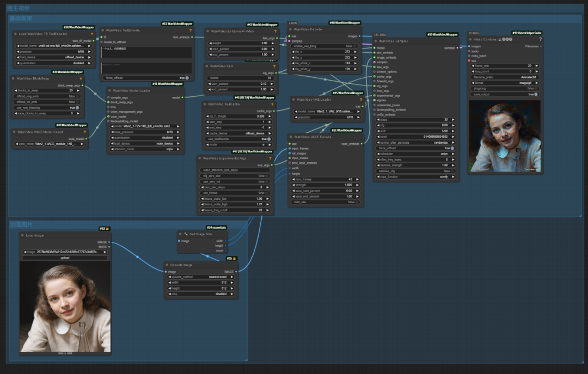Screen dimensions: 588x374
Task: Open vace_model dropdown in VACE Model Select
Action: click(x=49, y=144)
